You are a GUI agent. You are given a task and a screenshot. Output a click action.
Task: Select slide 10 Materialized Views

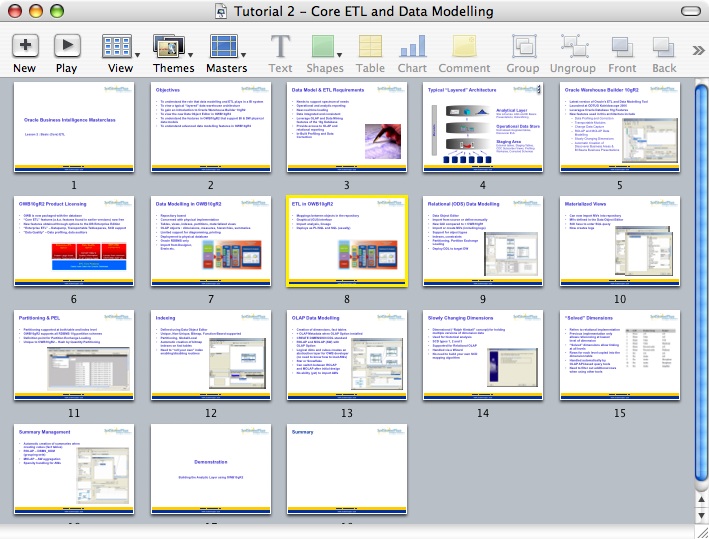tap(620, 241)
